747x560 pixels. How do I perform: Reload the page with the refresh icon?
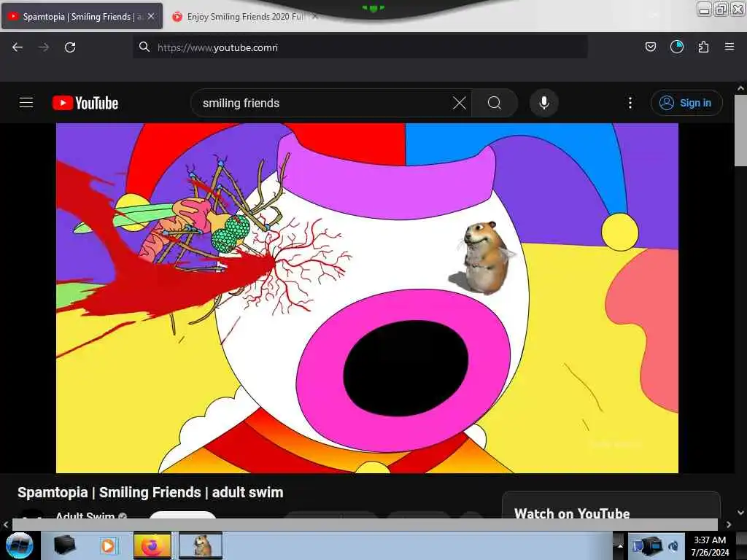pyautogui.click(x=70, y=47)
